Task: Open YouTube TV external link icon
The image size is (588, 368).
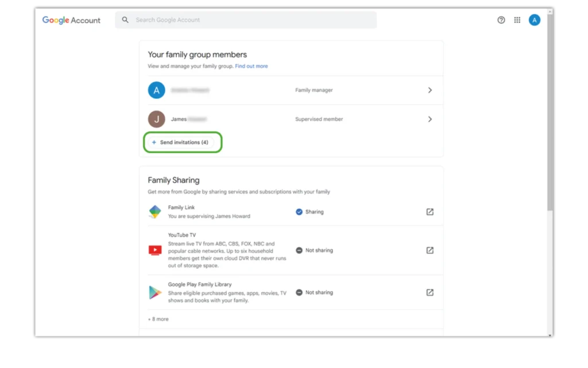Action: [430, 250]
